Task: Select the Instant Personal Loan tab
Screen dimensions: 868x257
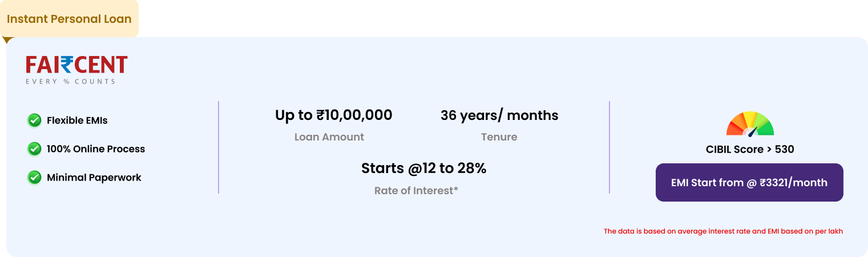Action: click(69, 19)
